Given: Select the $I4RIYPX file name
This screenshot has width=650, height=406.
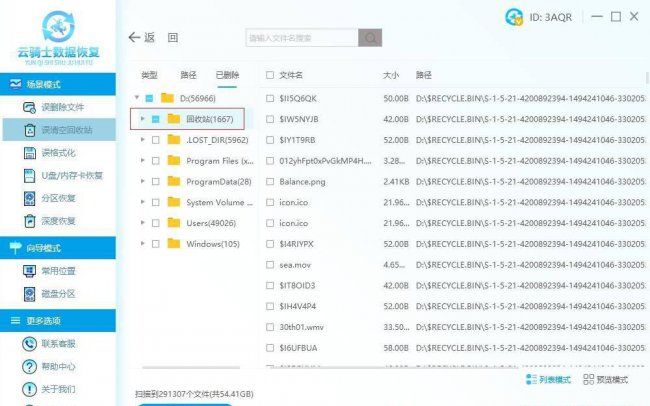Looking at the screenshot, I should (296, 244).
